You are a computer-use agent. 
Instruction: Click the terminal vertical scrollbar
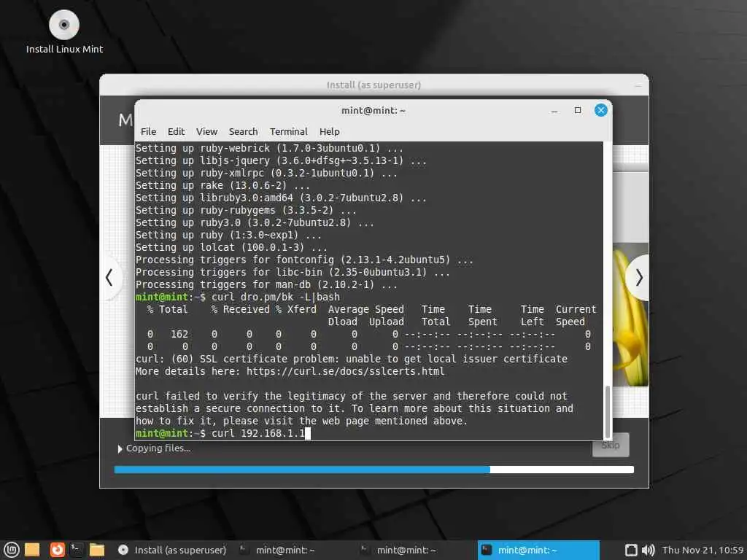(608, 412)
